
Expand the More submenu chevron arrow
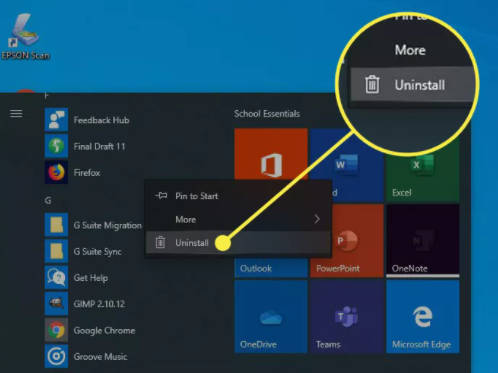click(317, 219)
